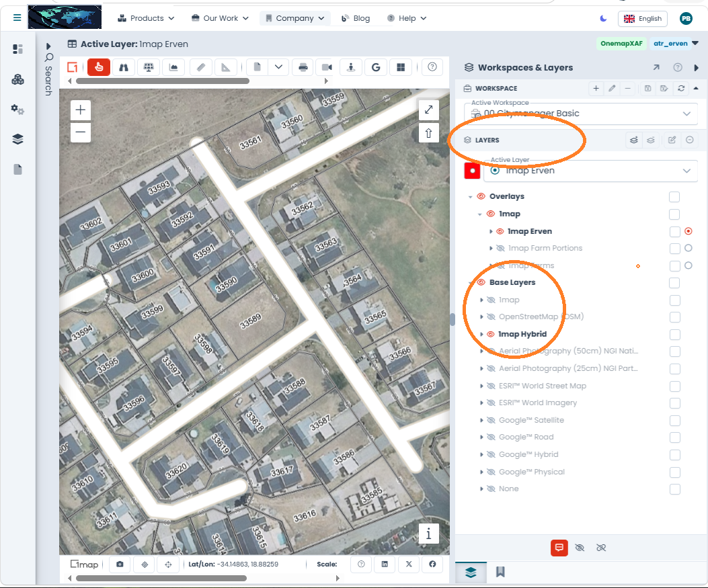Open the English language selector
The image size is (708, 588).
coord(643,19)
